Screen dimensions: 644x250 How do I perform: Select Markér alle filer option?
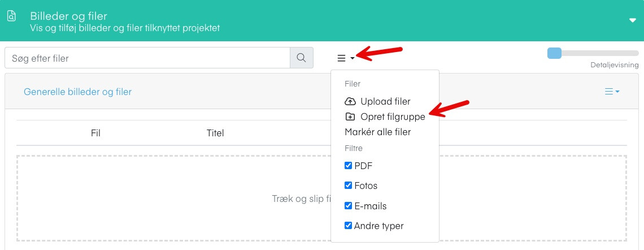coord(378,132)
